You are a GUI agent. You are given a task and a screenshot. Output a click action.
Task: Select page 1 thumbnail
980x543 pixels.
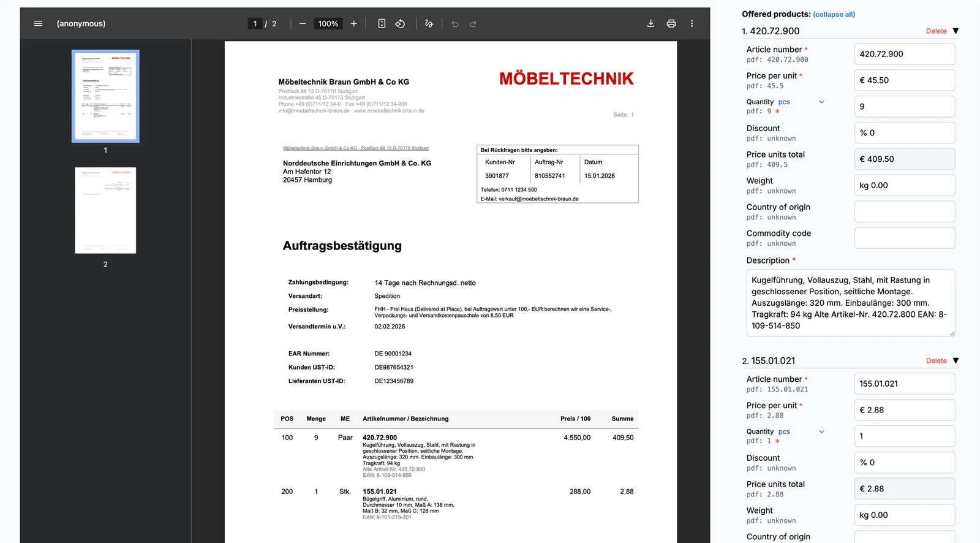click(x=105, y=96)
